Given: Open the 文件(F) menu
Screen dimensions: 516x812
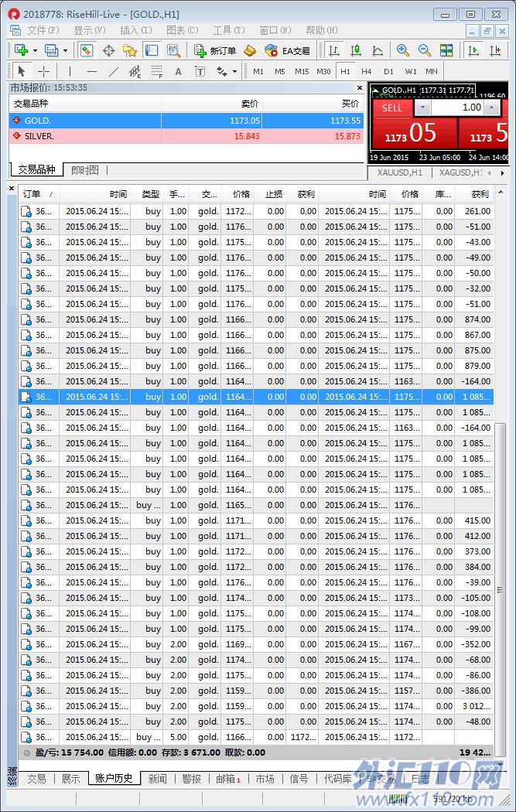Looking at the screenshot, I should (43, 31).
